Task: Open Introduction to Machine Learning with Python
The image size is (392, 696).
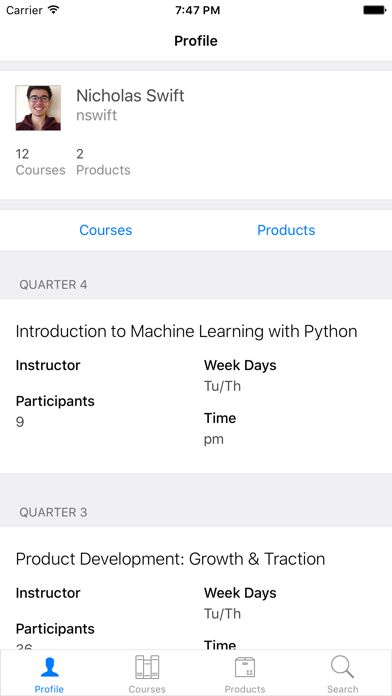Action: click(x=186, y=331)
